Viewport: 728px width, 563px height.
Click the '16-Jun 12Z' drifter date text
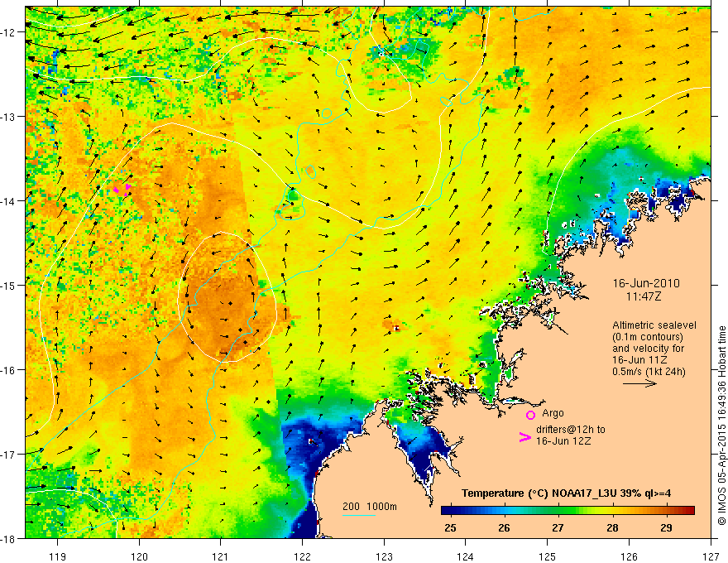click(563, 440)
